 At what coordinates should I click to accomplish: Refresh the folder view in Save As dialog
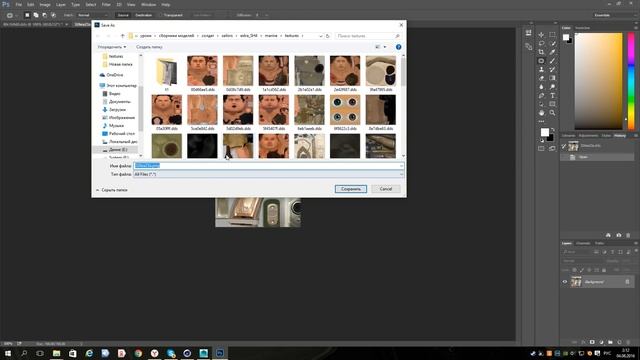click(327, 36)
